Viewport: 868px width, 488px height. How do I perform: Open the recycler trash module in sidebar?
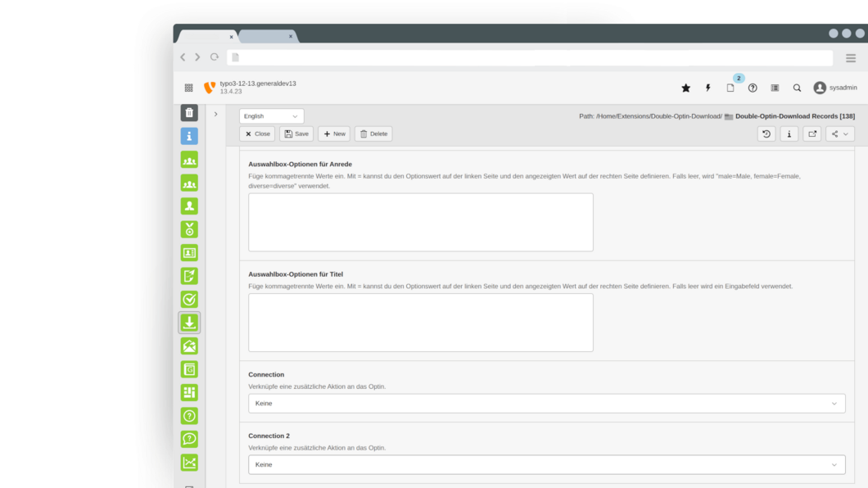[189, 113]
